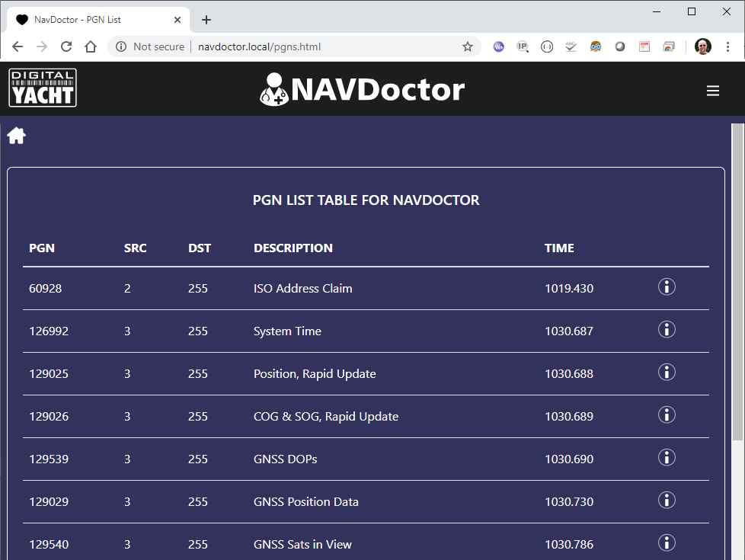Viewport: 745px width, 560px height.
Task: Bookmark this page with the star icon
Action: click(468, 46)
